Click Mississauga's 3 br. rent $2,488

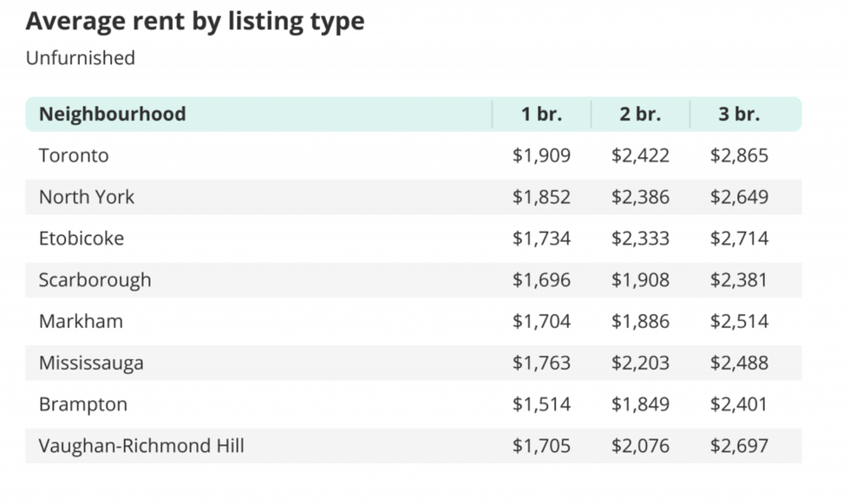739,363
